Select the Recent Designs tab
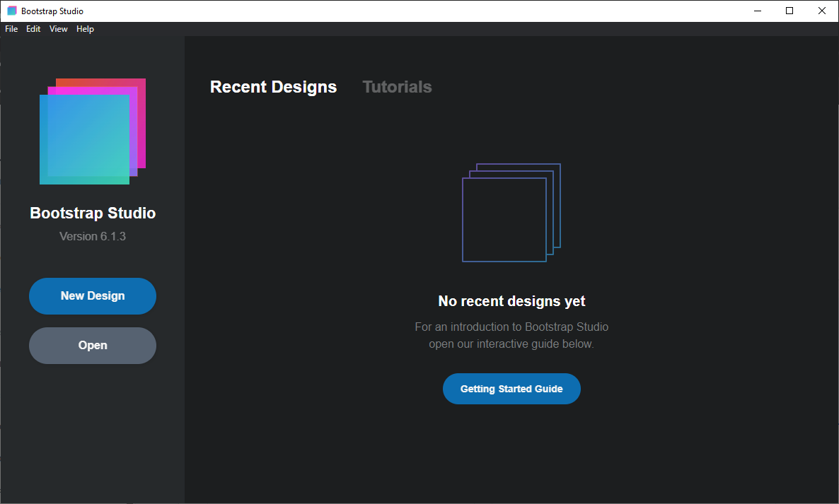The height and width of the screenshot is (504, 839). [273, 87]
